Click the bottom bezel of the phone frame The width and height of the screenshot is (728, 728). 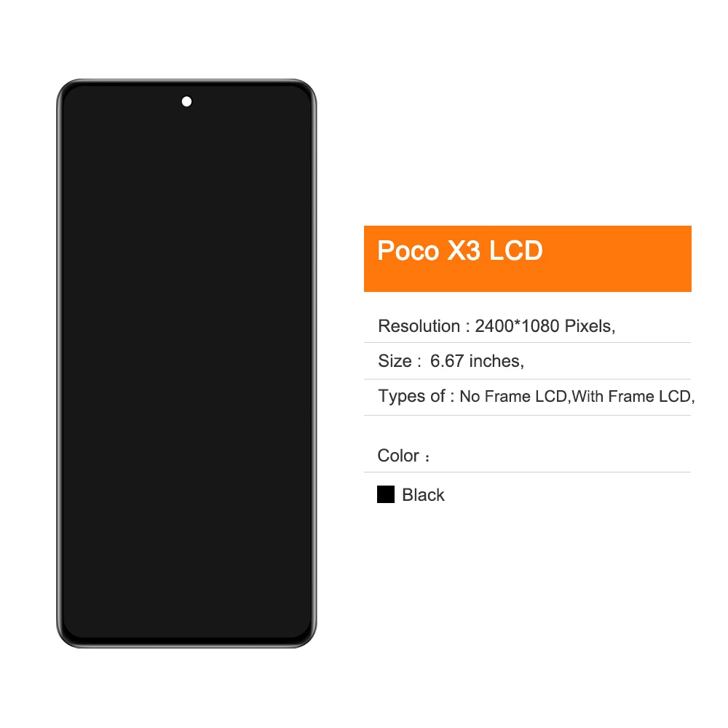[x=186, y=642]
